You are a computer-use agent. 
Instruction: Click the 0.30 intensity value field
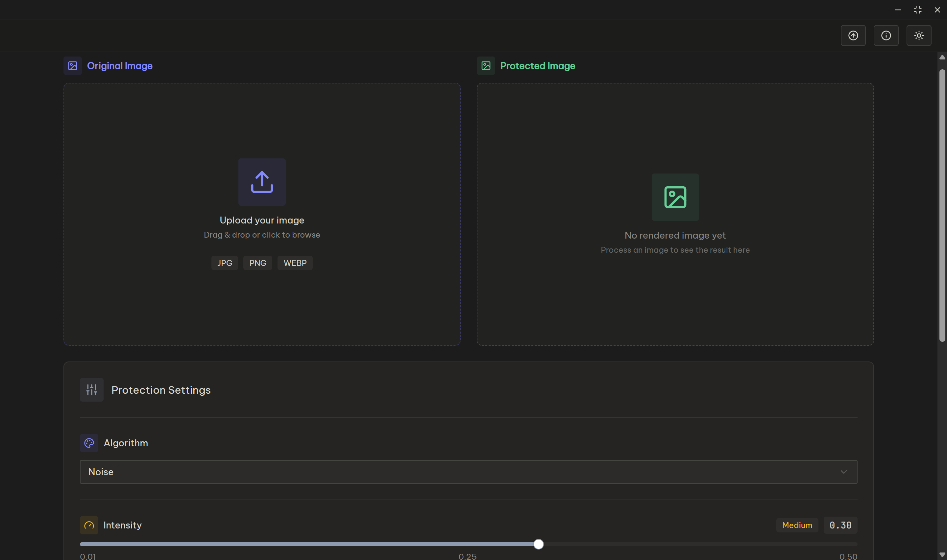tap(840, 525)
